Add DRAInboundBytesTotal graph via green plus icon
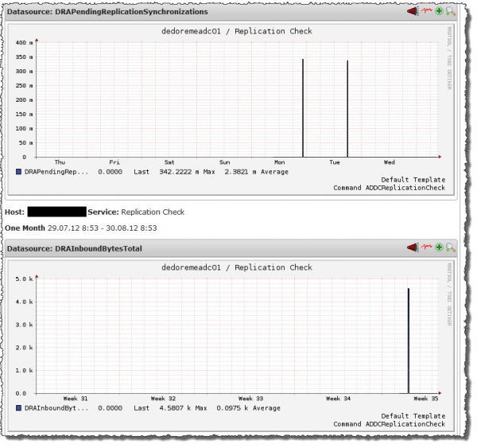Image resolution: width=477 pixels, height=448 pixels. click(x=439, y=249)
